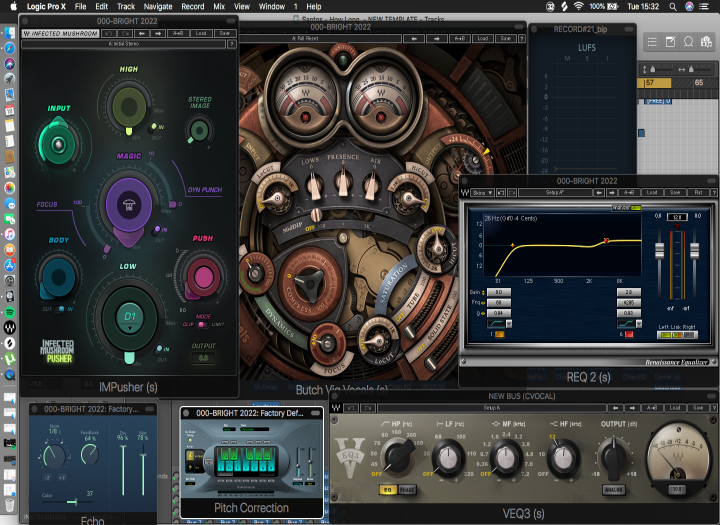Open Setup A preset menu in VEQ3

tap(491, 408)
